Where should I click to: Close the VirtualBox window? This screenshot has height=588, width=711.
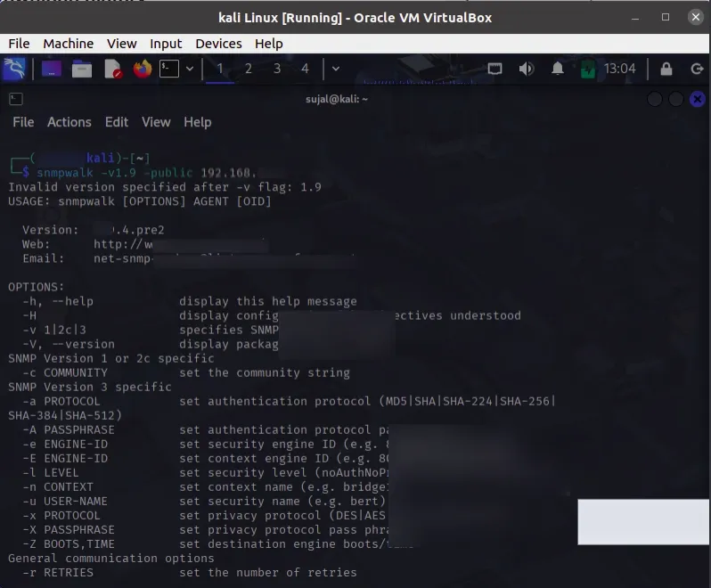pyautogui.click(x=696, y=17)
